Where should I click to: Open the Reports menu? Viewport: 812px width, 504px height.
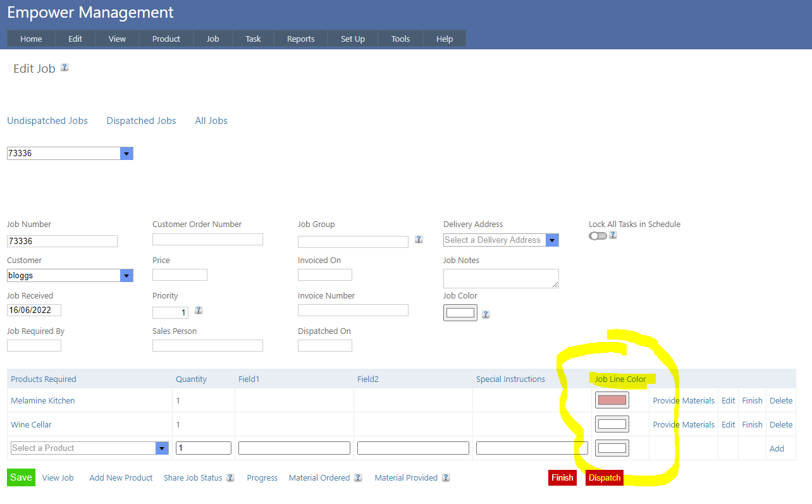coord(300,39)
